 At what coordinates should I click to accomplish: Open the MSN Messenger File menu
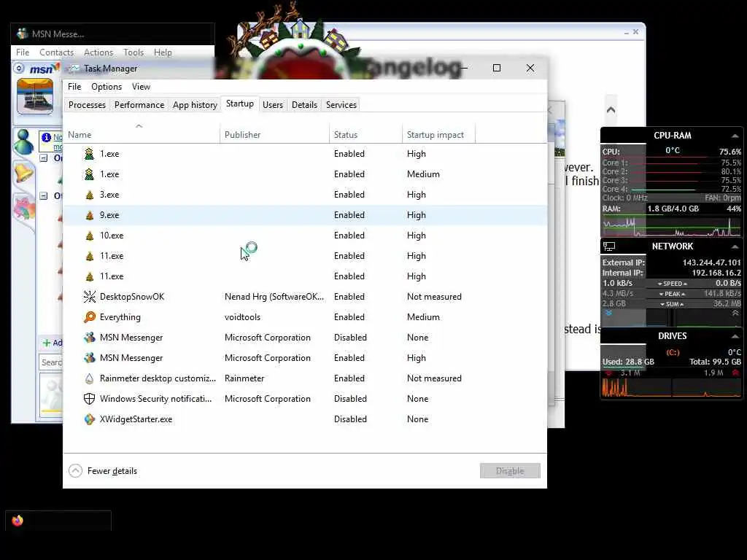[x=23, y=52]
